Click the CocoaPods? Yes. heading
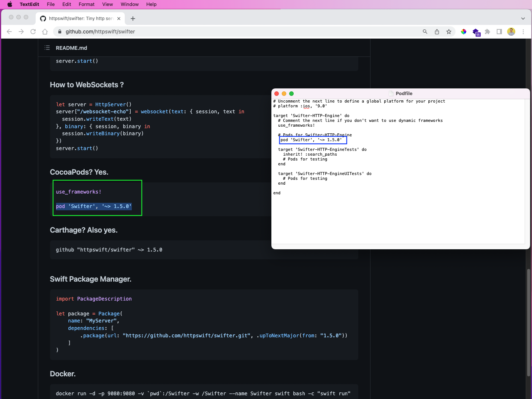 pyautogui.click(x=79, y=172)
